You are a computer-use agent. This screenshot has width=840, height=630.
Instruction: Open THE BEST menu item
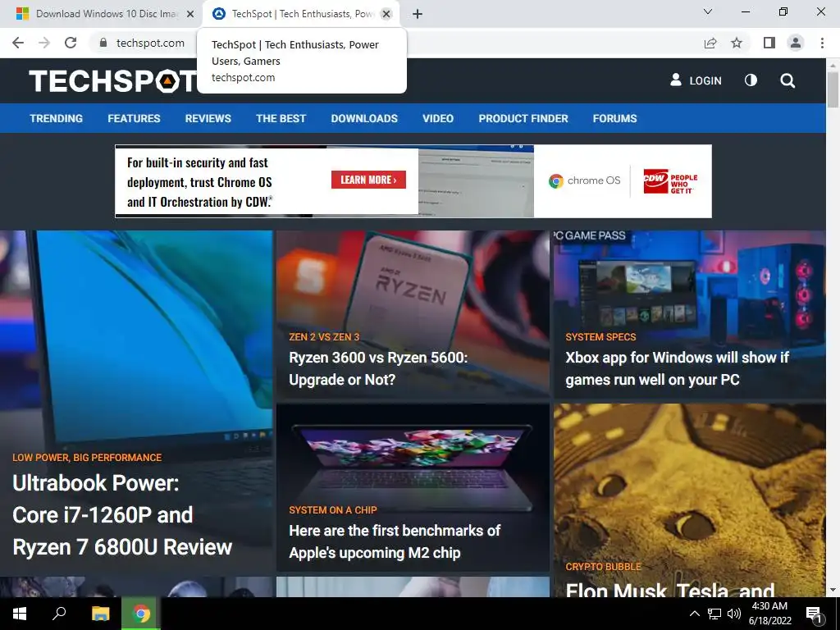pos(281,118)
